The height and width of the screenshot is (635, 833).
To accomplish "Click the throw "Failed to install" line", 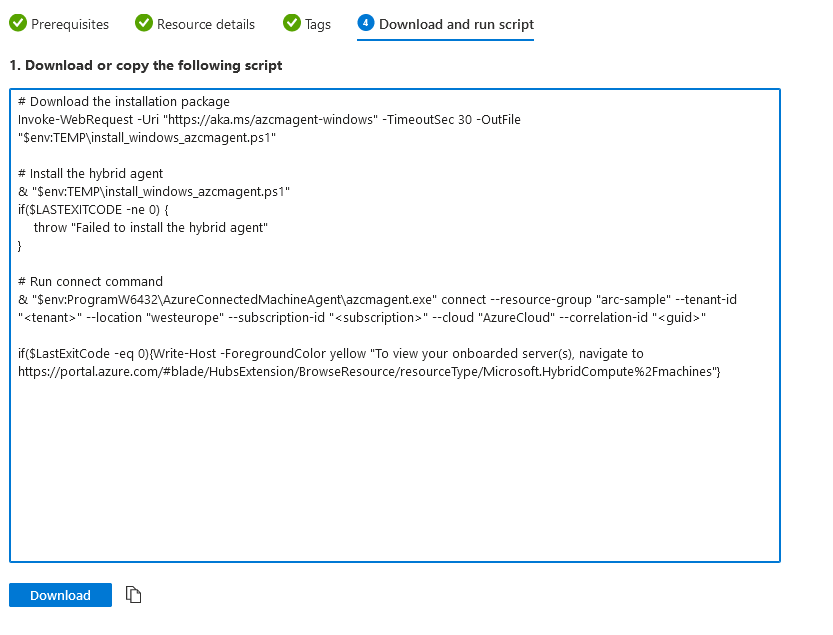I will coord(150,227).
